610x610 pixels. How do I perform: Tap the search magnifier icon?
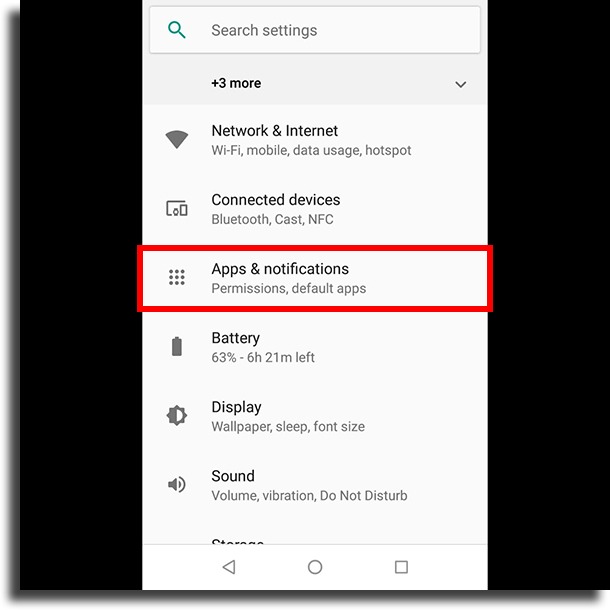(x=177, y=30)
